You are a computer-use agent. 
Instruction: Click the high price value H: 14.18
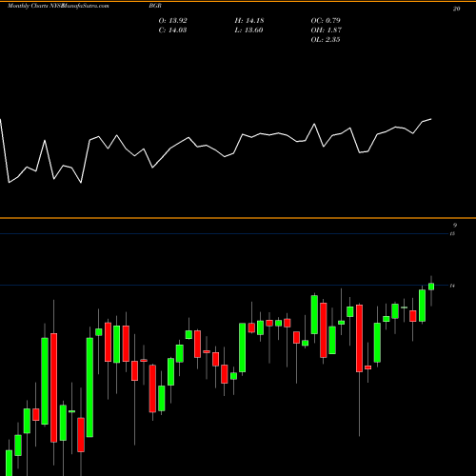click(249, 21)
